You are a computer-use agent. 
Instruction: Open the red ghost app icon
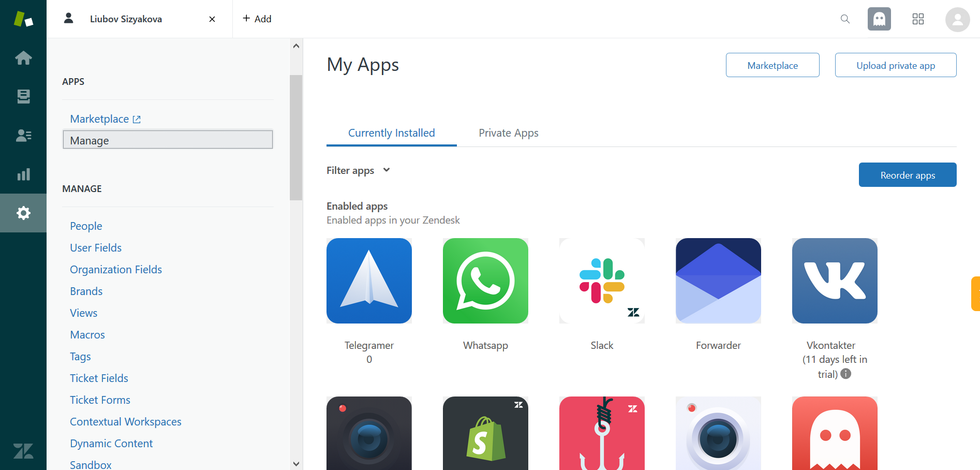pyautogui.click(x=835, y=433)
